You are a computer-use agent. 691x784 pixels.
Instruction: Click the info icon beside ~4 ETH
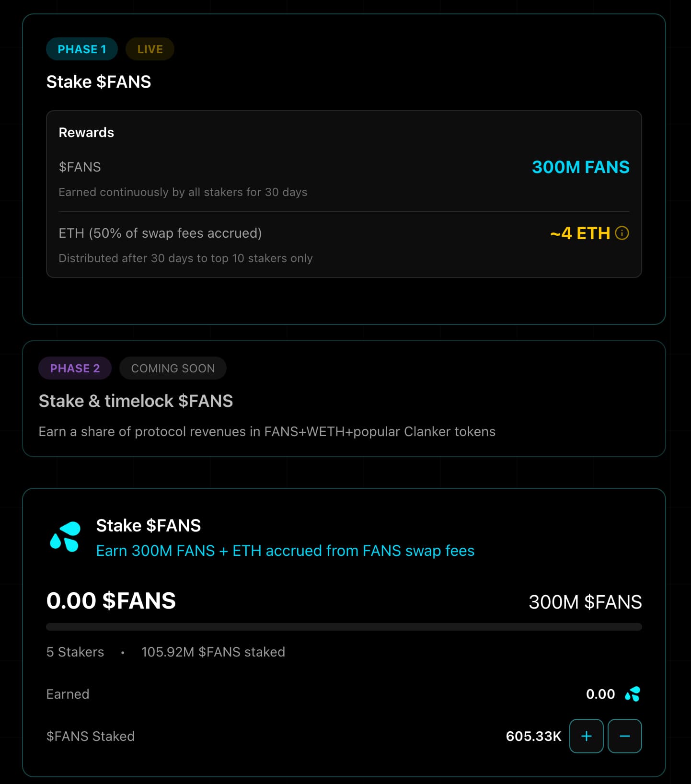pos(622,233)
